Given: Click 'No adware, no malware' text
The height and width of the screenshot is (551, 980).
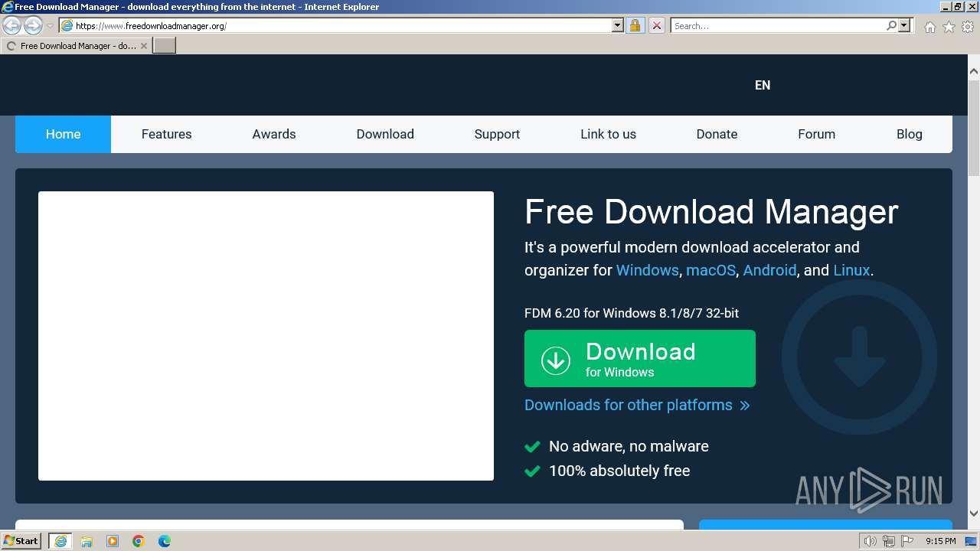Looking at the screenshot, I should pos(629,446).
